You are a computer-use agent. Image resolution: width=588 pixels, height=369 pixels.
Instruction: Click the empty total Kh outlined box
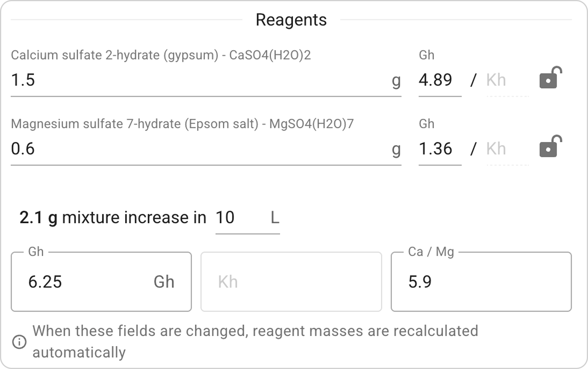[291, 282]
